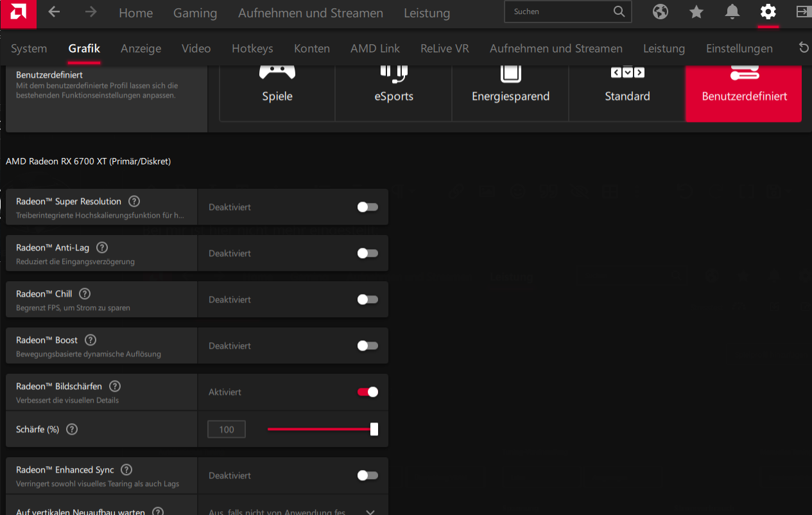Open top Aufnehmen und Streamen tab
This screenshot has height=515, width=812.
pos(311,13)
